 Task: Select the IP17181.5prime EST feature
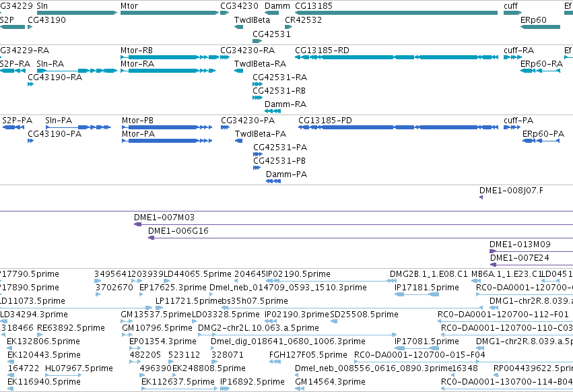(x=417, y=294)
